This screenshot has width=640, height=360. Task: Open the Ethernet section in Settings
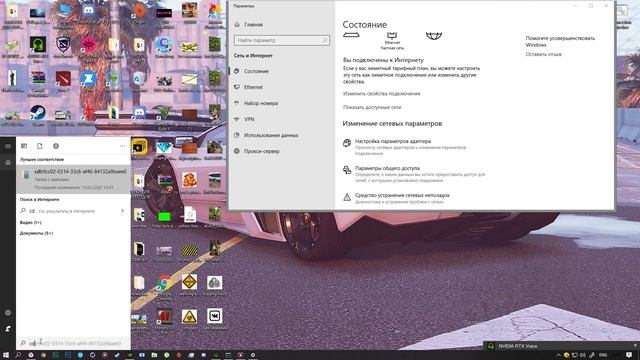tap(253, 87)
